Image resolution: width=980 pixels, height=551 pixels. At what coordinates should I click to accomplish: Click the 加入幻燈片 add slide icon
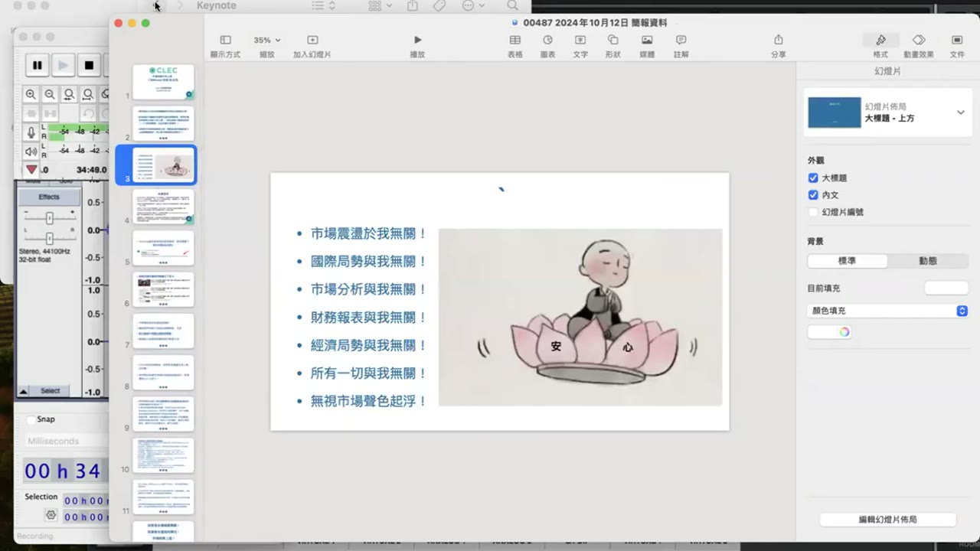(312, 40)
